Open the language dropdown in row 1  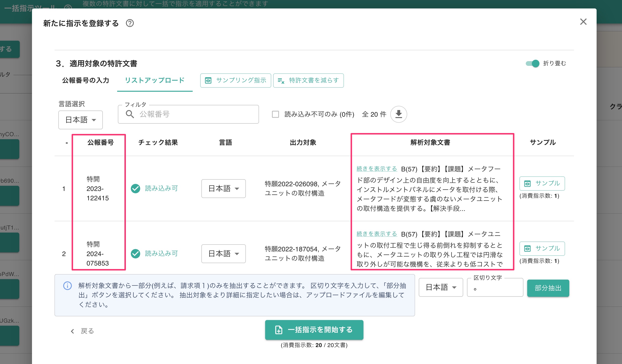(223, 189)
